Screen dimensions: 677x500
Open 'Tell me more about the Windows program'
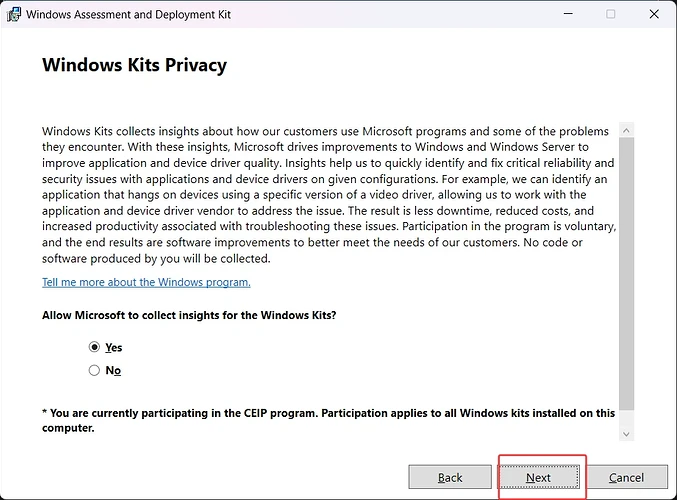click(146, 282)
